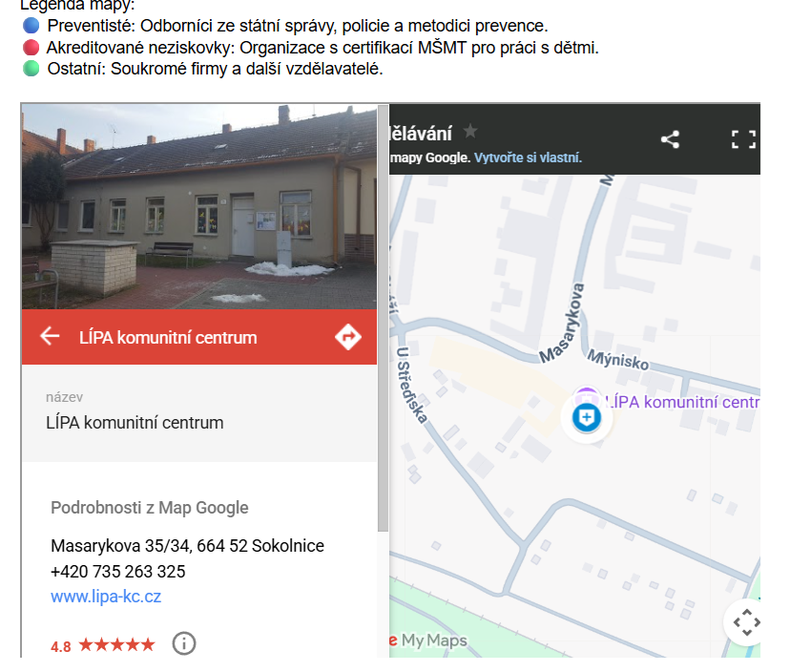This screenshot has height=672, width=789.
Task: View the building photo of the community centre
Action: click(x=199, y=206)
